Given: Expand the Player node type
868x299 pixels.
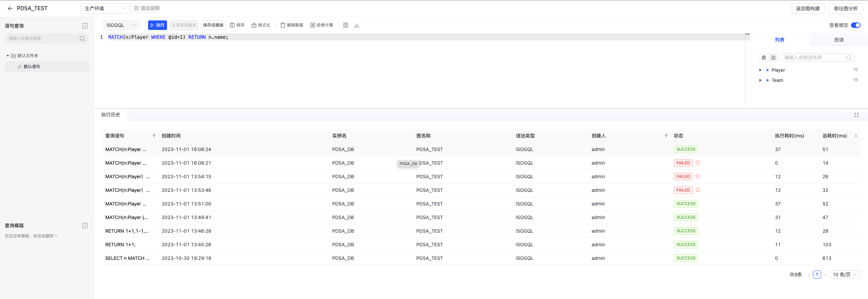Looking at the screenshot, I should [x=760, y=70].
